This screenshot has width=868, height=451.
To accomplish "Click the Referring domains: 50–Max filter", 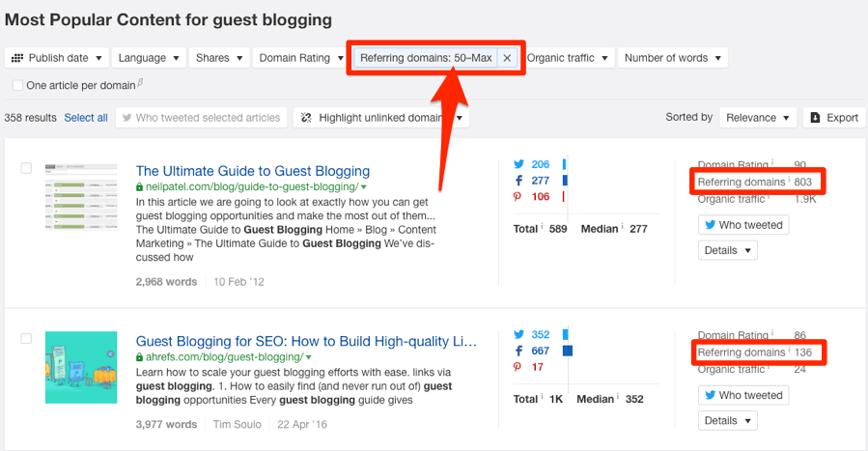I will point(426,58).
